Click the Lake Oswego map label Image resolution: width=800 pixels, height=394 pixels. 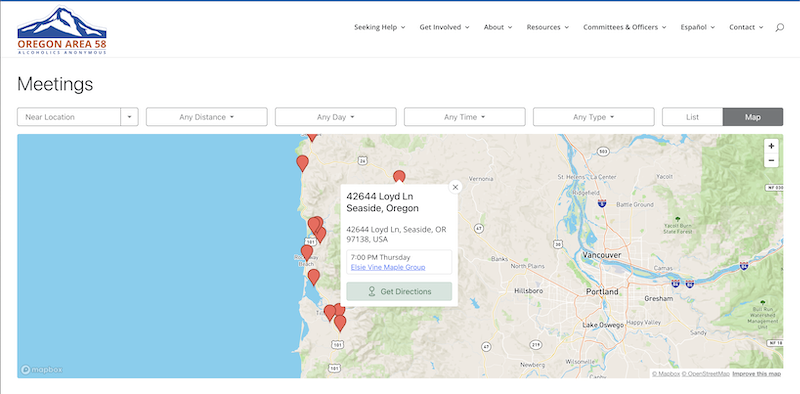coord(603,325)
